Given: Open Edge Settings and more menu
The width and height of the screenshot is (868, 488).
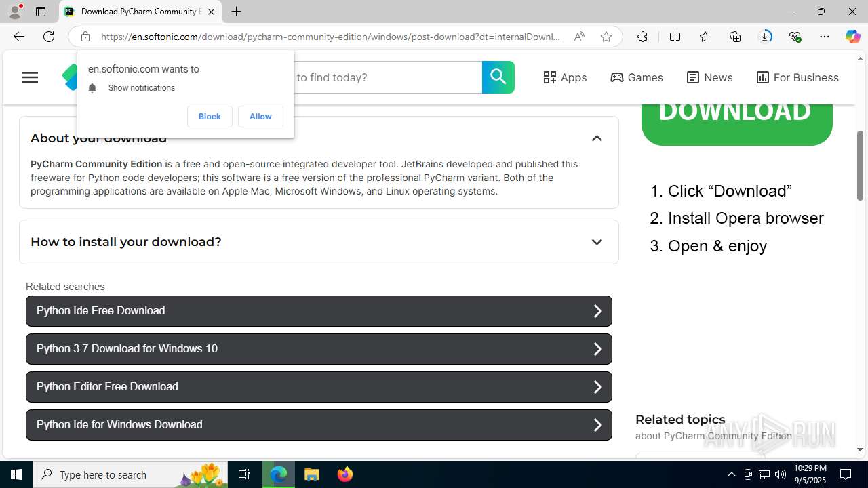Looking at the screenshot, I should click(x=825, y=37).
